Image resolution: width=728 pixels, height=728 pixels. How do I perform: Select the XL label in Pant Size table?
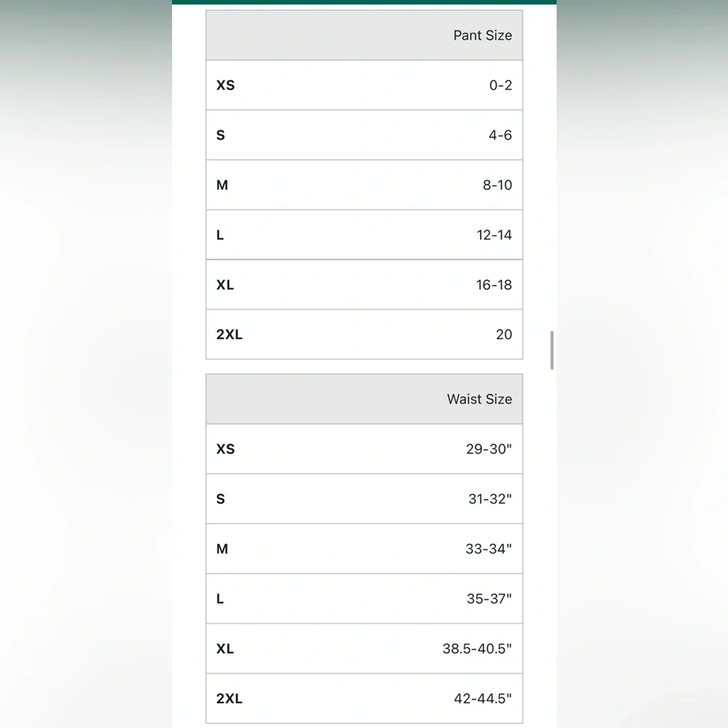225,285
